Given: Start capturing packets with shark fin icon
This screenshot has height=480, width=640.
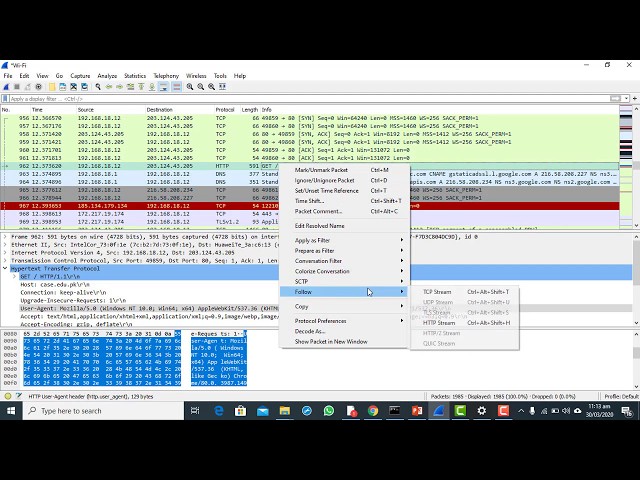Looking at the screenshot, I should (6, 87).
